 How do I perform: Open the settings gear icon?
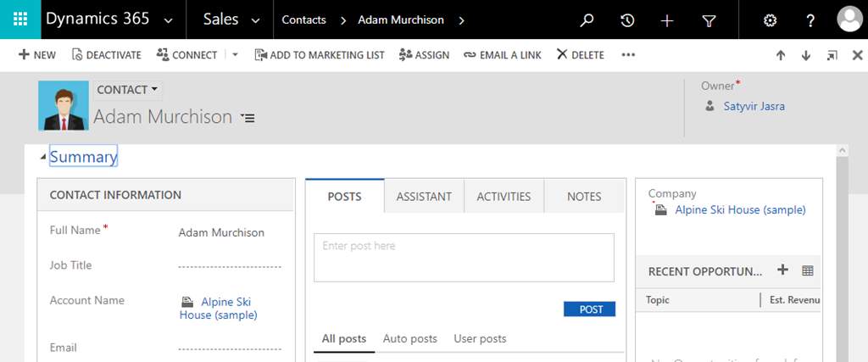(770, 20)
